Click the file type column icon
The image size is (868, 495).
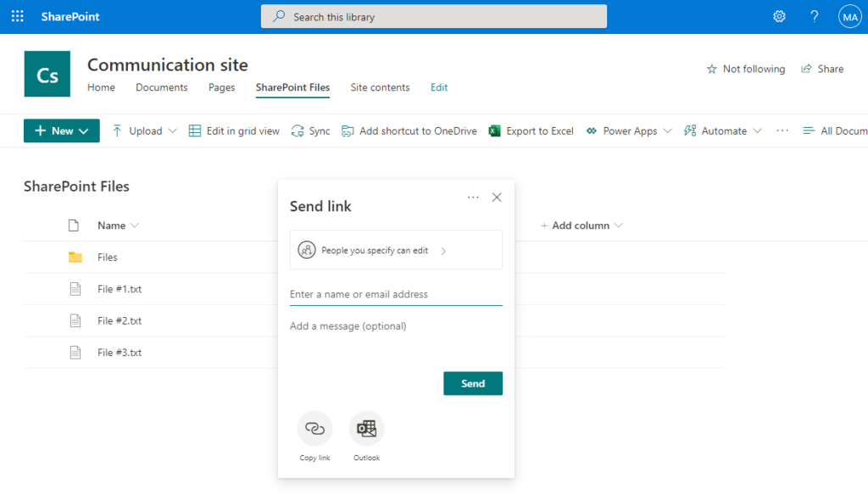pos(74,225)
